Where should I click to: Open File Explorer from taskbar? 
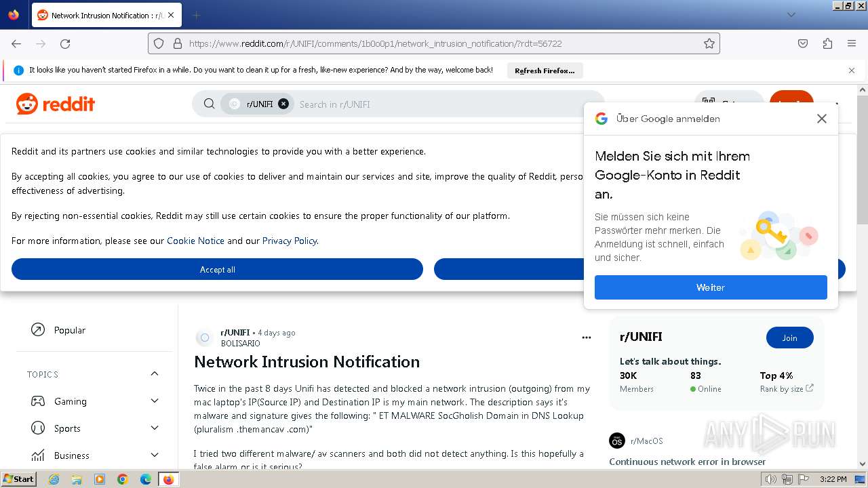pyautogui.click(x=77, y=479)
